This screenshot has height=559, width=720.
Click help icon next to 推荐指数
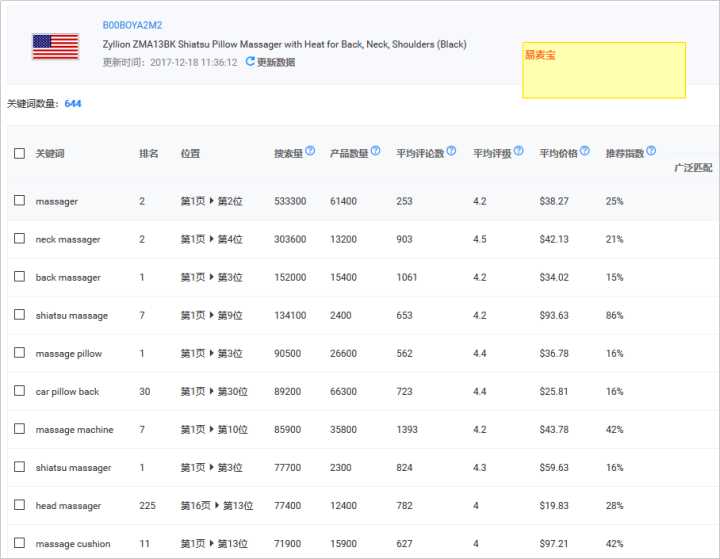pos(652,151)
